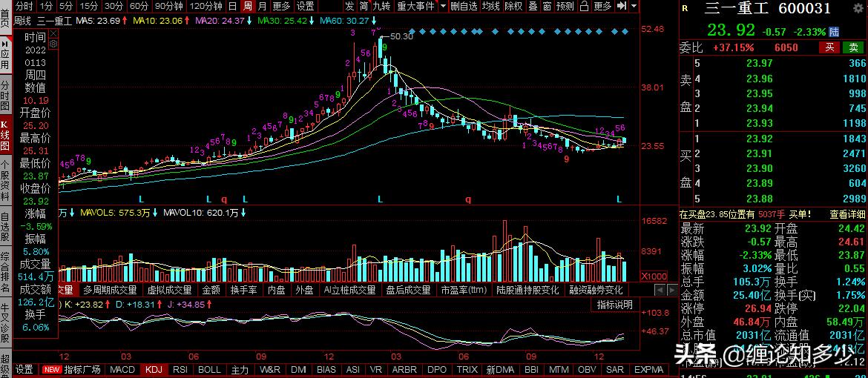Open the 更多 periods dropdown
Screen dimensions: 868x378
(281, 6)
